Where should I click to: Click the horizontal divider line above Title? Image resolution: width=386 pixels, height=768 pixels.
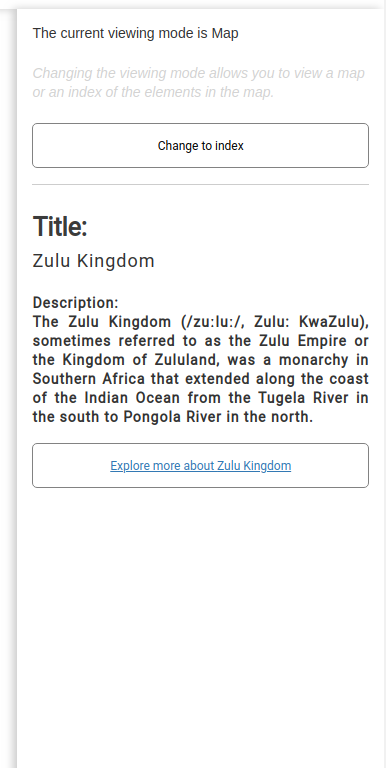[x=200, y=185]
